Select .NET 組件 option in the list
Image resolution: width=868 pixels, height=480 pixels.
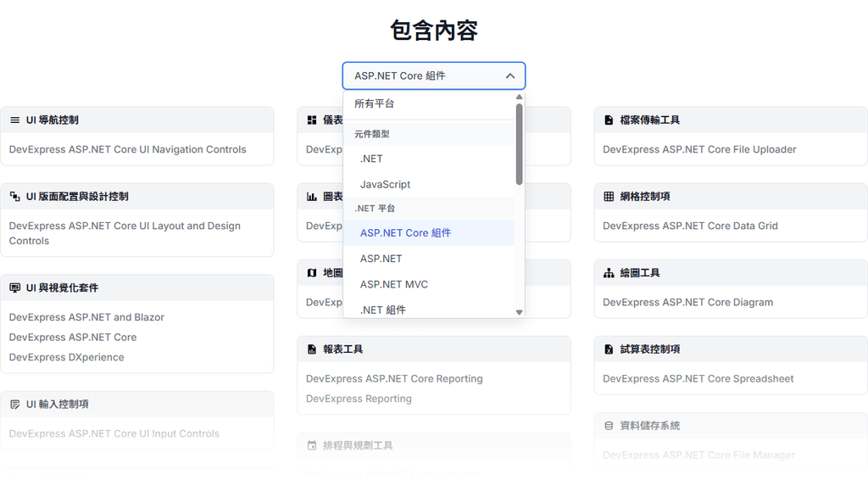point(428,309)
